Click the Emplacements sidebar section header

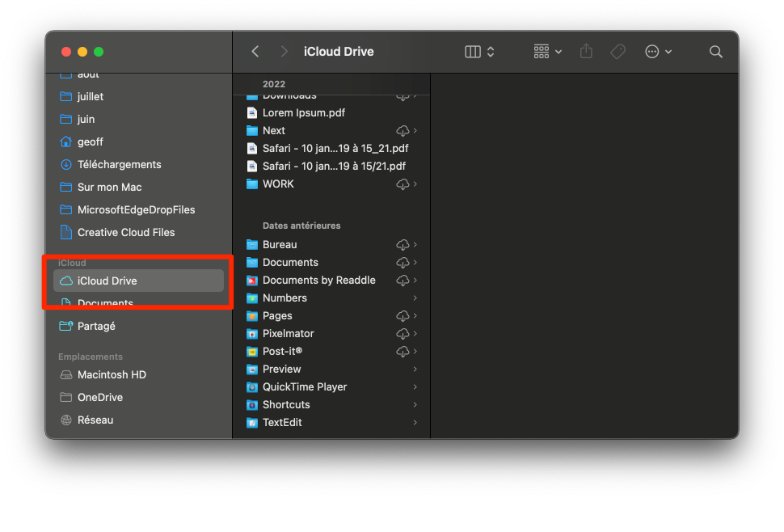[91, 357]
